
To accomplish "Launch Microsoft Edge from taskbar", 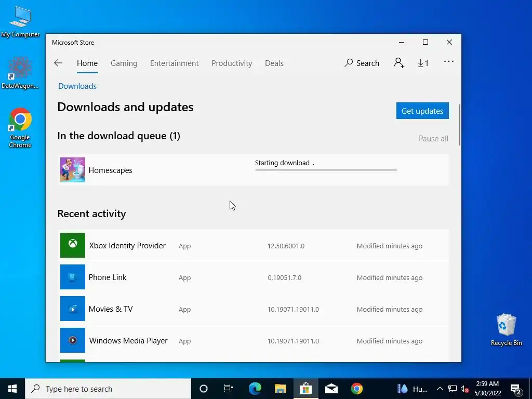I will [x=255, y=389].
